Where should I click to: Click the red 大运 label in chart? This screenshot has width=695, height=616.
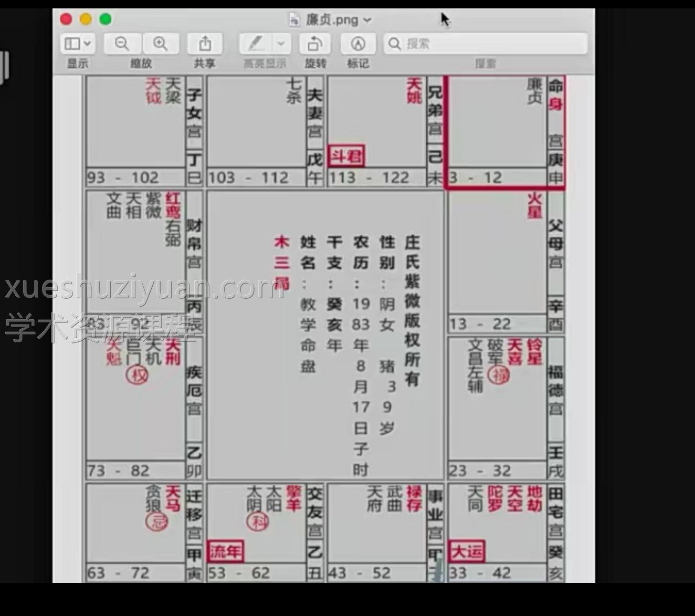(467, 551)
